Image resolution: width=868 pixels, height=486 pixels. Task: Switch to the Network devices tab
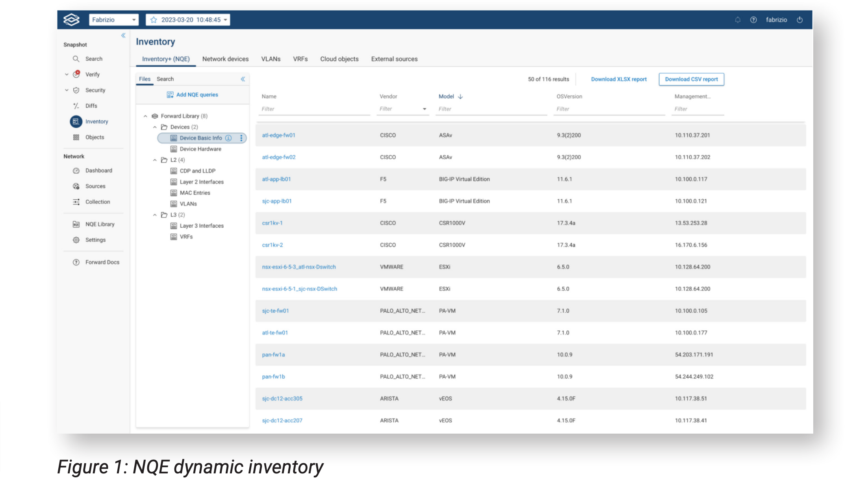(225, 59)
